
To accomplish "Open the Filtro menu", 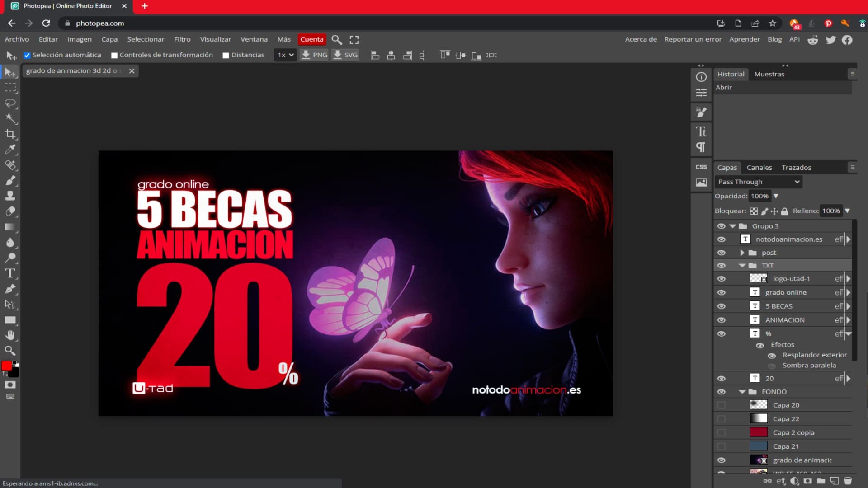I will pos(182,39).
